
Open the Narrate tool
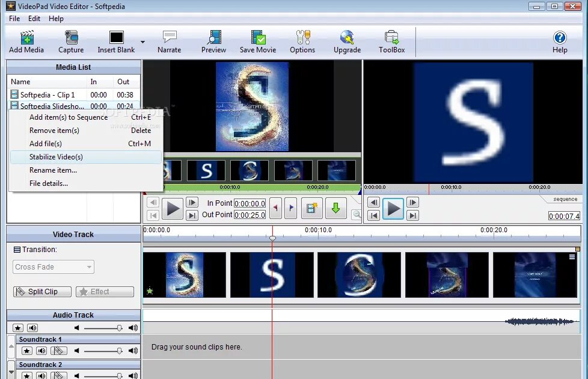pos(169,42)
